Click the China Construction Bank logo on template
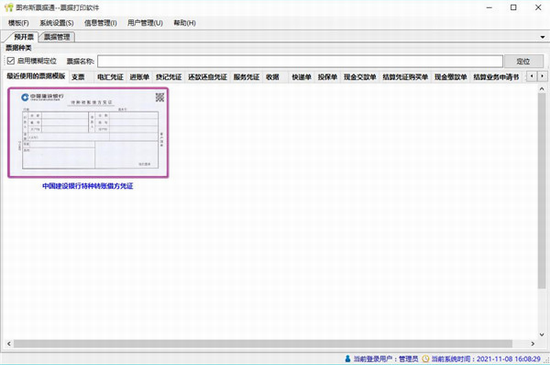 (25, 97)
